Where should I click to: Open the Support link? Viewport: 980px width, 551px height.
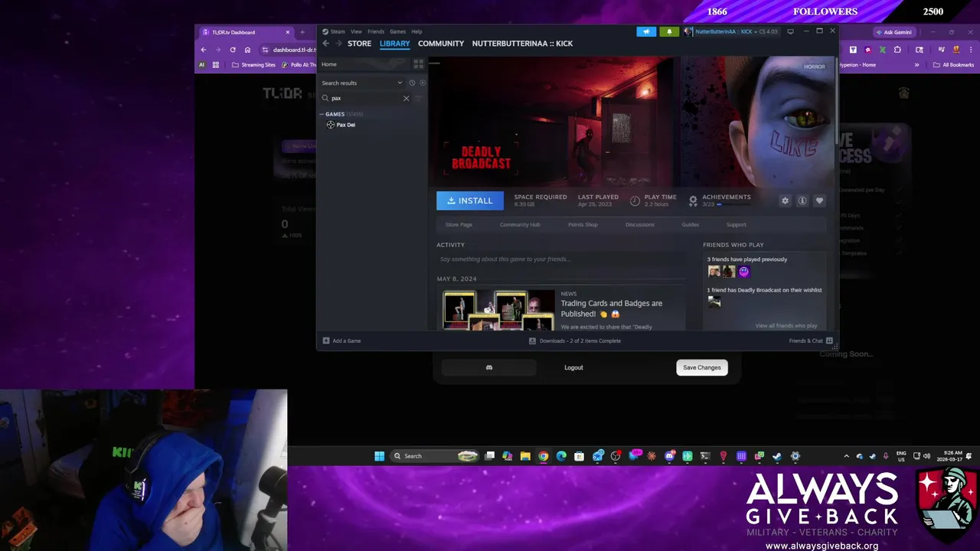736,224
